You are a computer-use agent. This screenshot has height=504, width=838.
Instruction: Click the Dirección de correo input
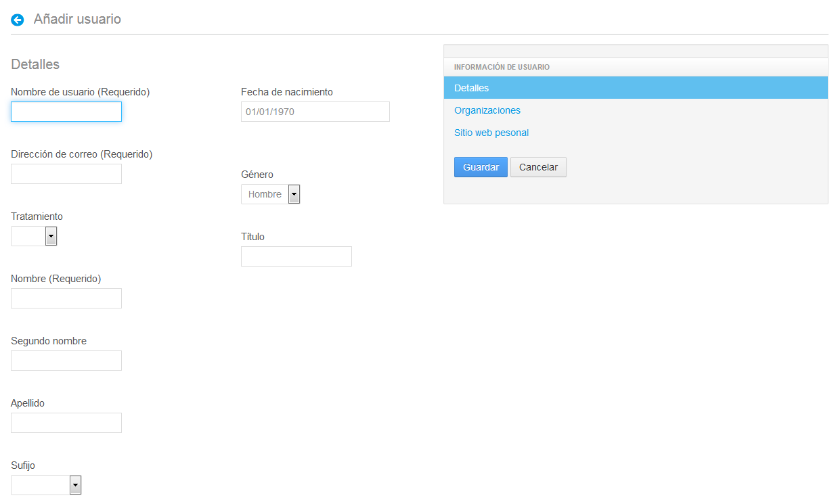coord(66,174)
